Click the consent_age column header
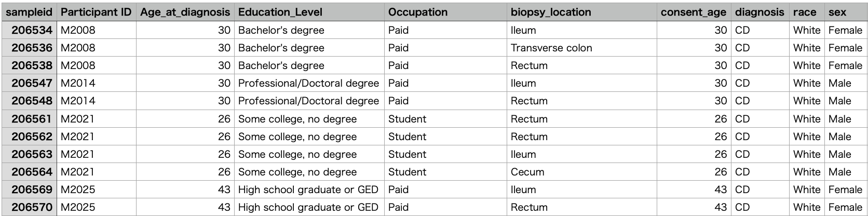The height and width of the screenshot is (216, 868). (x=694, y=12)
